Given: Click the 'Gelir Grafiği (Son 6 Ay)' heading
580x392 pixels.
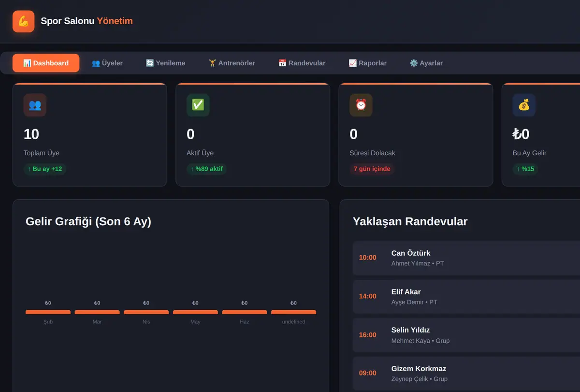Looking at the screenshot, I should click(88, 222).
